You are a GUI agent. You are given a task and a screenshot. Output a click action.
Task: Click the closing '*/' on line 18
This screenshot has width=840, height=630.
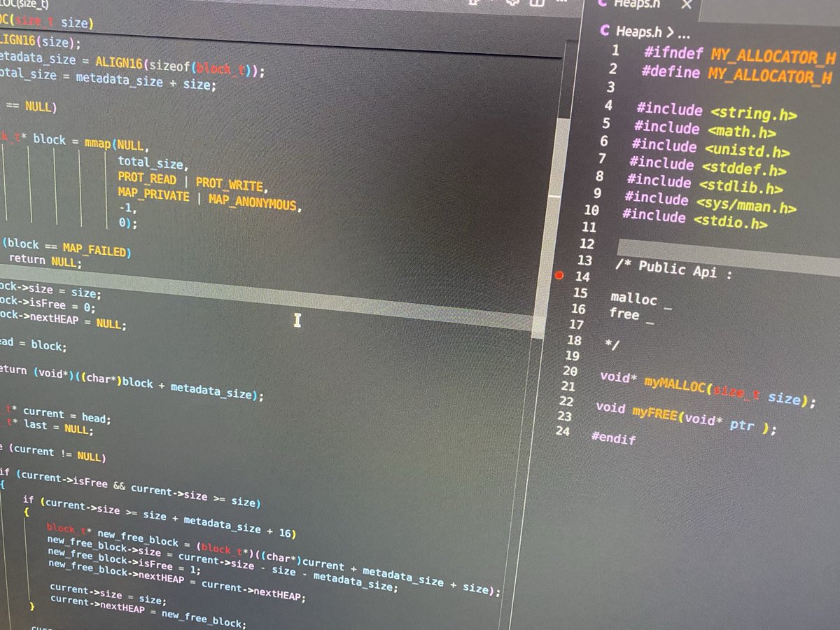(x=612, y=344)
